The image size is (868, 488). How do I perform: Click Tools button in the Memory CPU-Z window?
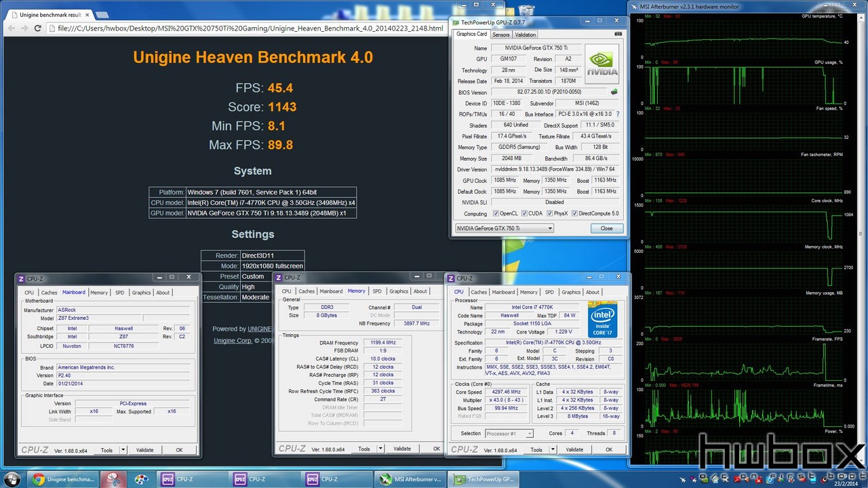pyautogui.click(x=364, y=449)
